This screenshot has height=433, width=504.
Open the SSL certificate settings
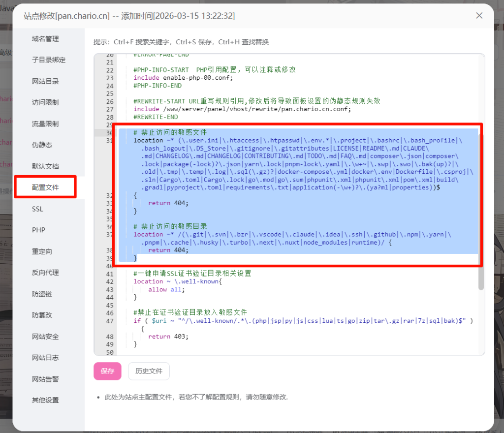38,209
